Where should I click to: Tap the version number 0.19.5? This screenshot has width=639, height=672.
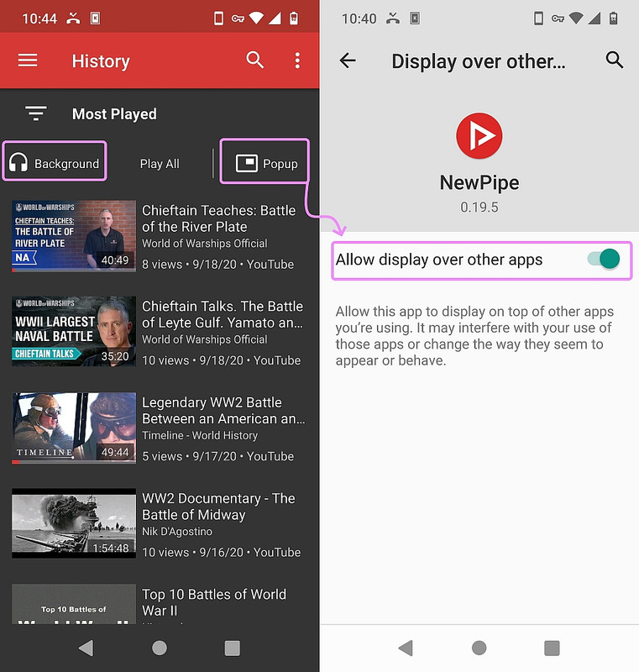(x=479, y=207)
